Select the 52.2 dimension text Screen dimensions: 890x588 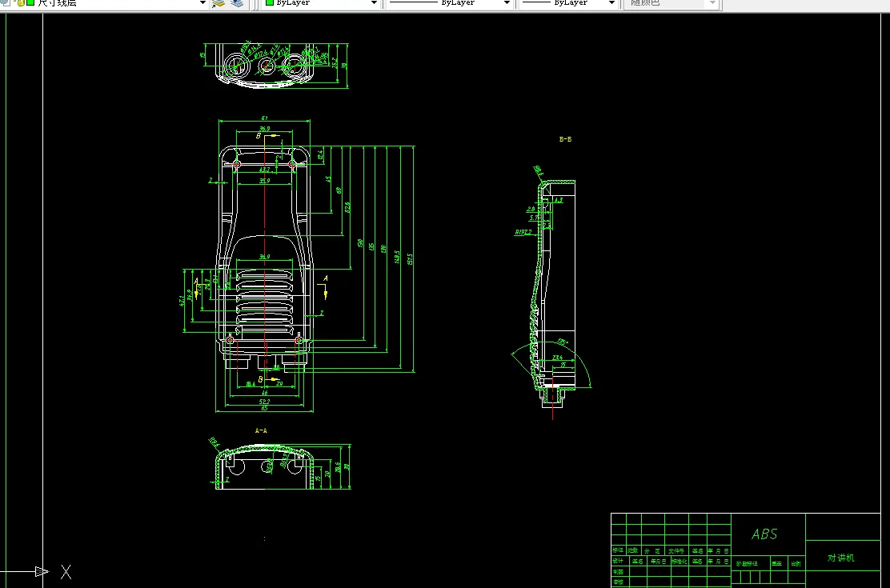(264, 402)
